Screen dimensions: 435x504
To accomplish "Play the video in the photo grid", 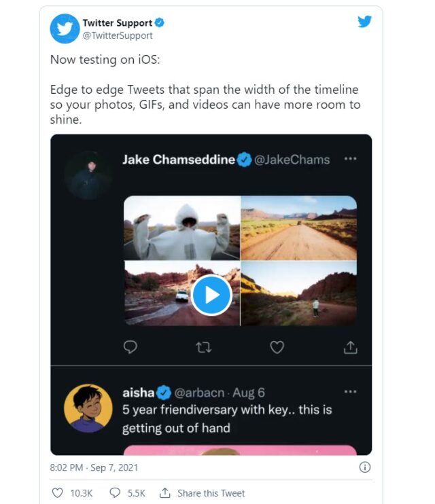I will [211, 295].
